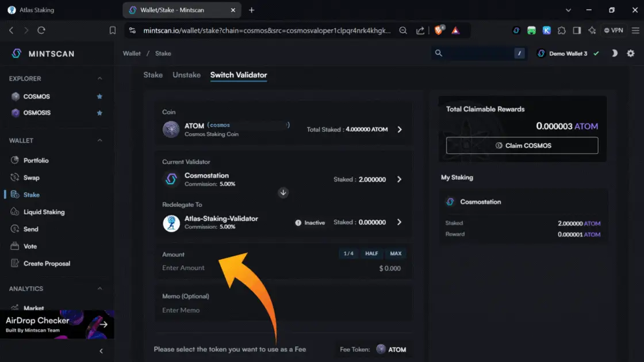Viewport: 644px width, 362px height.
Task: Collapse the WALLET section chevron
Action: 99,141
